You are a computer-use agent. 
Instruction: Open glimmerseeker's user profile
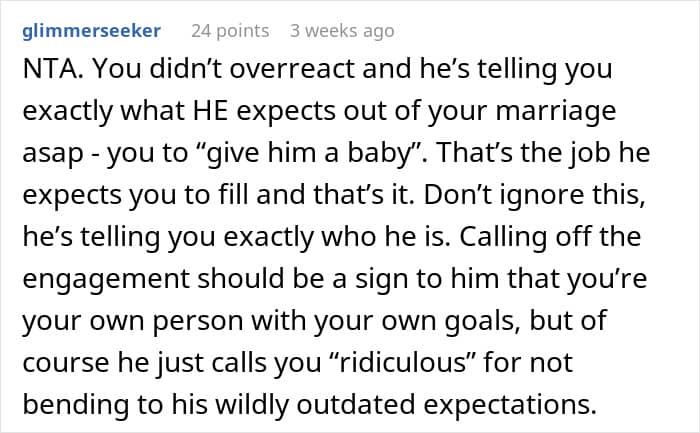92,31
